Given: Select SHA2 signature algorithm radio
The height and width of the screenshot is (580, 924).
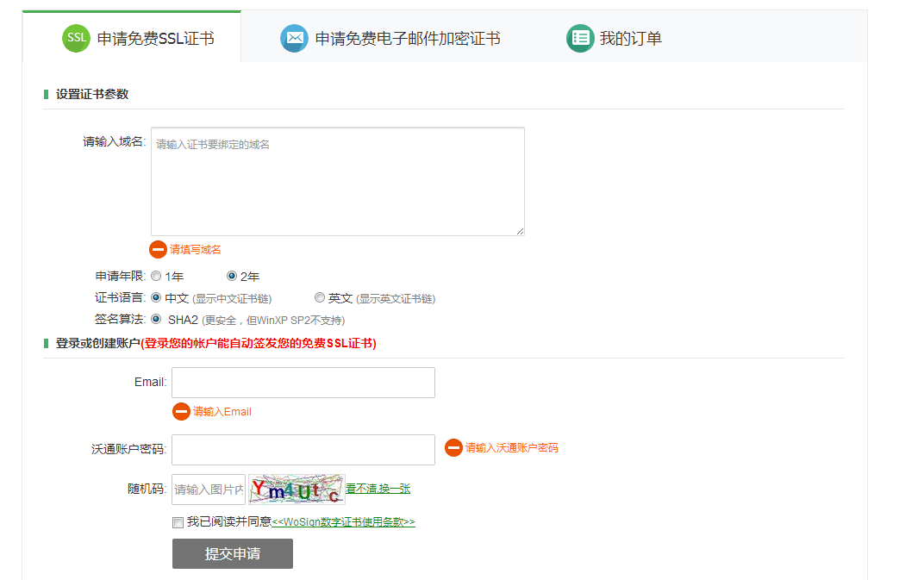Looking at the screenshot, I should (x=156, y=319).
